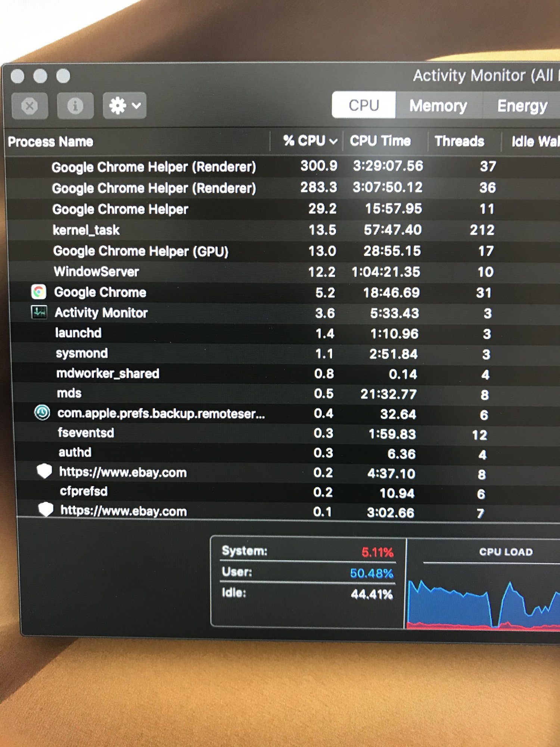The height and width of the screenshot is (747, 560).
Task: Select the kernel_task process row
Action: [x=283, y=230]
